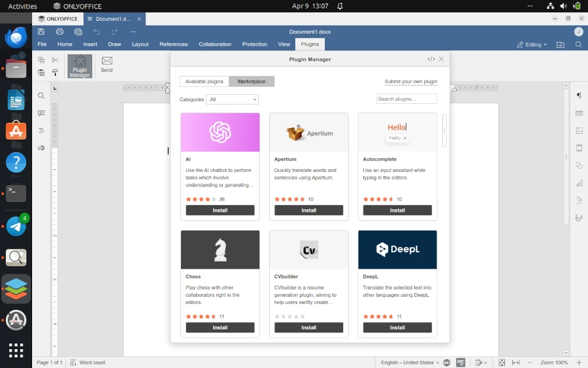Click the paragraph settings icon in right sidebar
Image resolution: width=588 pixels, height=368 pixels.
579,96
